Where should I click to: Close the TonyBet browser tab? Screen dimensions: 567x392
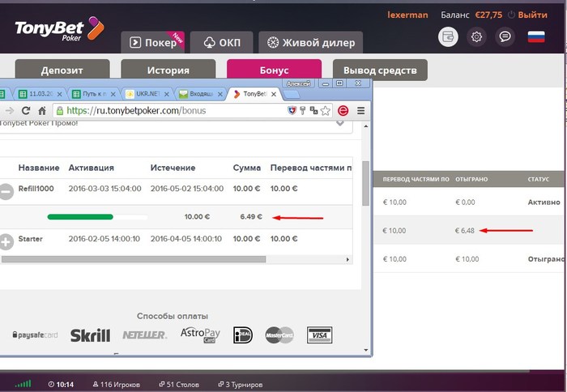[x=274, y=94]
